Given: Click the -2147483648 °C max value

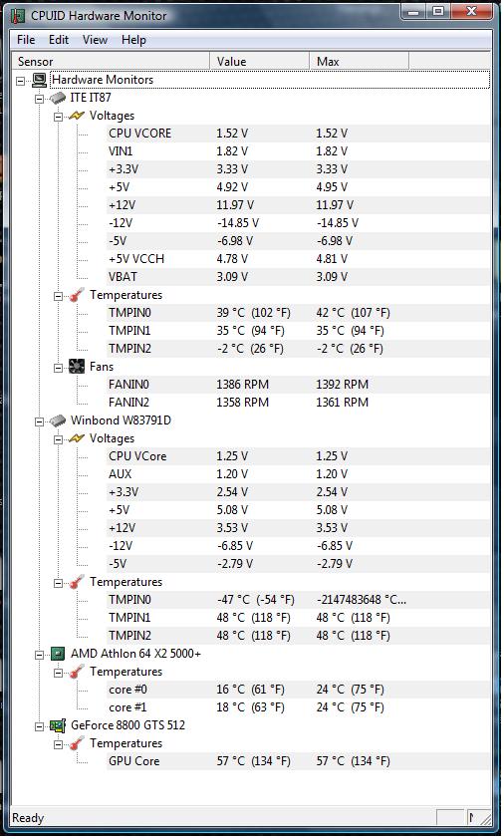Looking at the screenshot, I should 362,600.
